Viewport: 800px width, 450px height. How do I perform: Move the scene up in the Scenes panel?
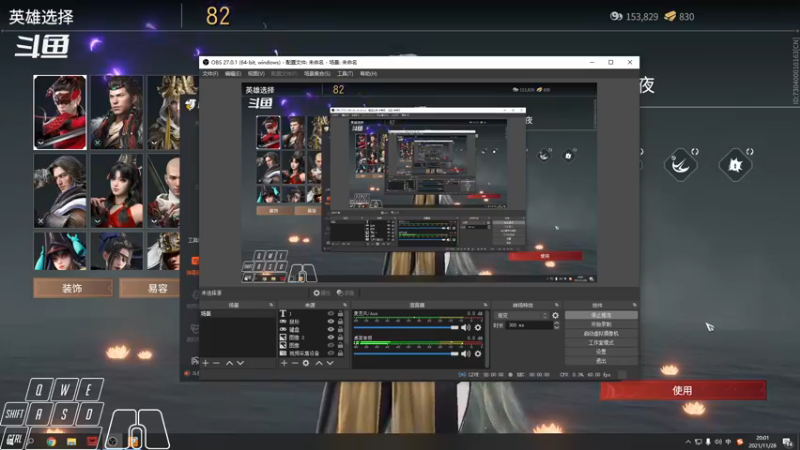(230, 363)
